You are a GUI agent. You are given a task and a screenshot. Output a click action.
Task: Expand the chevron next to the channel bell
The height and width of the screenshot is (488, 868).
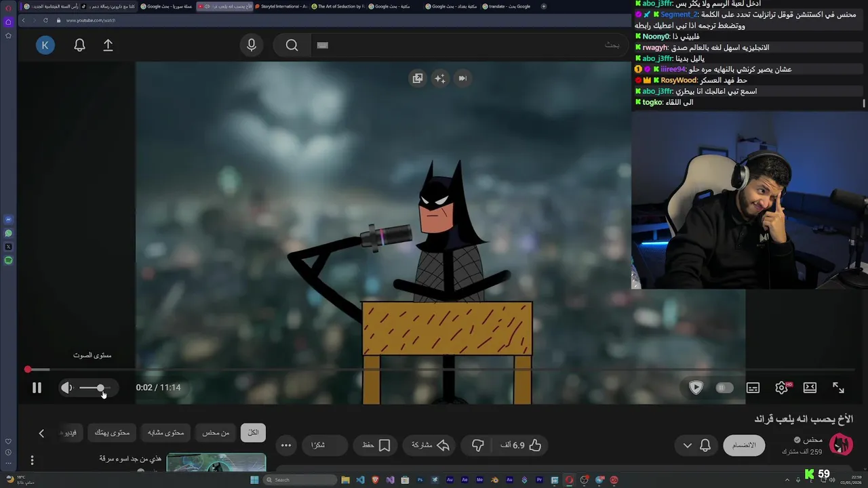[x=688, y=445]
